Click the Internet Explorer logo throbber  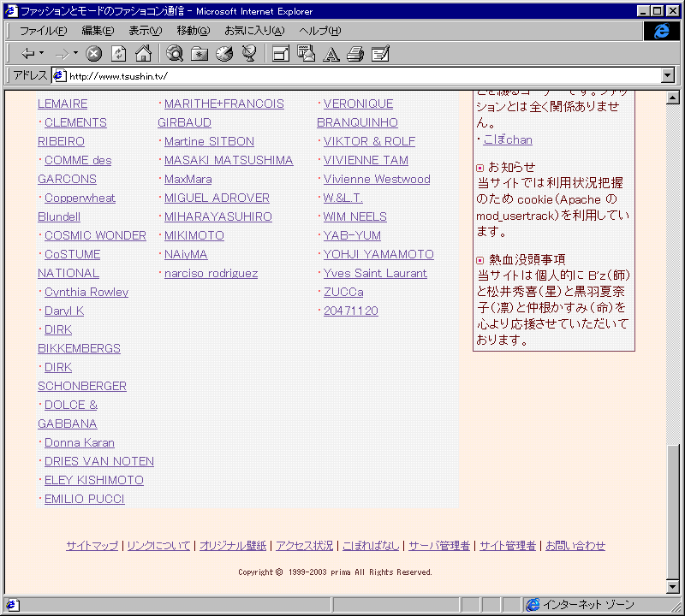tap(661, 31)
